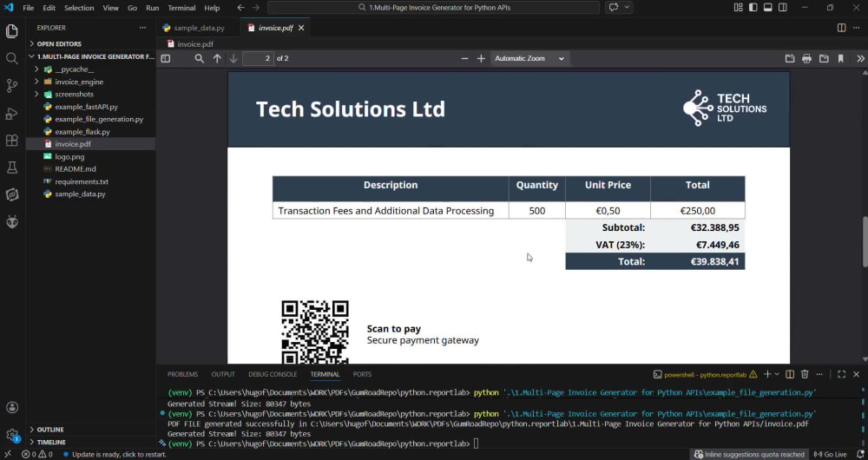The width and height of the screenshot is (868, 460).
Task: Click the PDF open file icon
Action: tap(790, 58)
